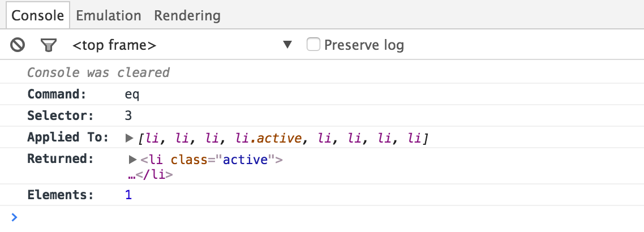Select the Console tab
Screen dimensions: 644x232
37,15
